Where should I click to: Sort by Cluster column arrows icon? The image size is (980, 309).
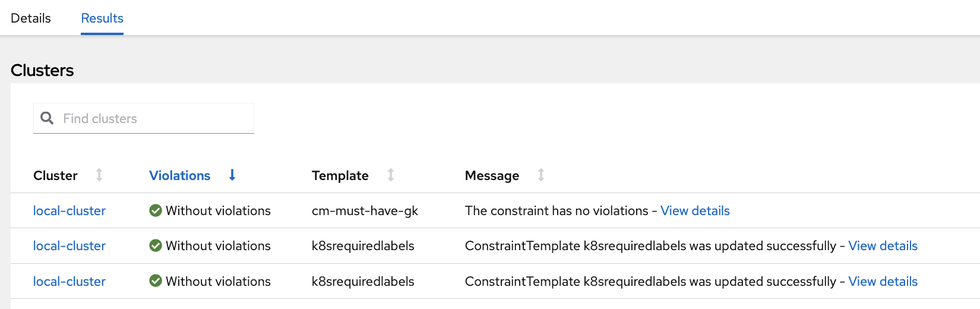(99, 175)
